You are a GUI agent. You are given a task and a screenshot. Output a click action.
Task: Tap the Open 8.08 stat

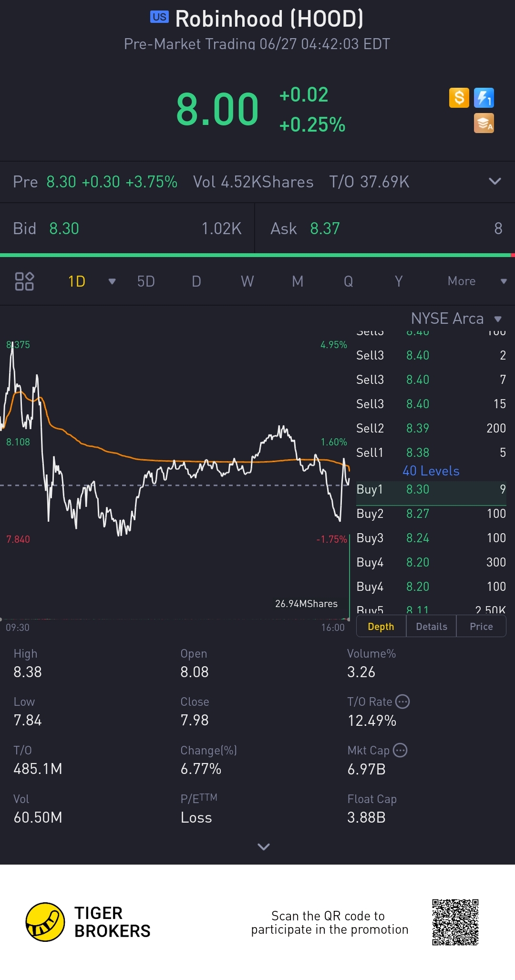tap(195, 663)
